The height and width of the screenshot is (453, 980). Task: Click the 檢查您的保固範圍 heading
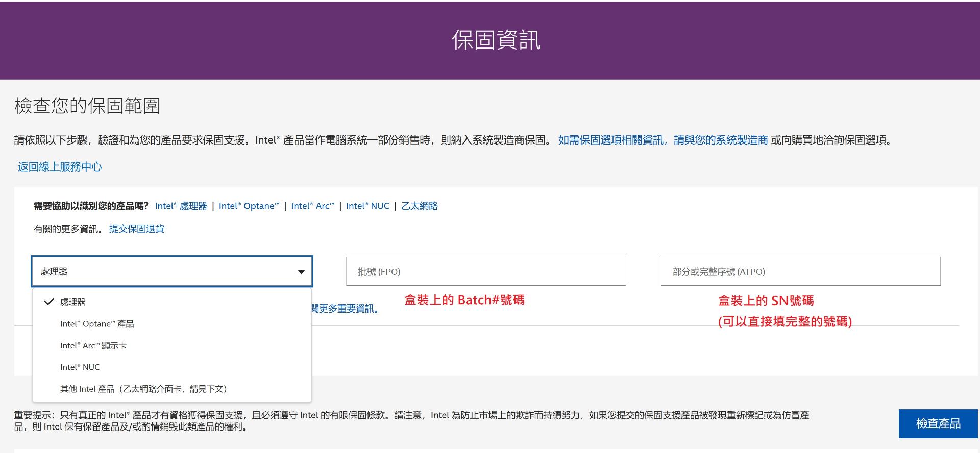click(87, 106)
